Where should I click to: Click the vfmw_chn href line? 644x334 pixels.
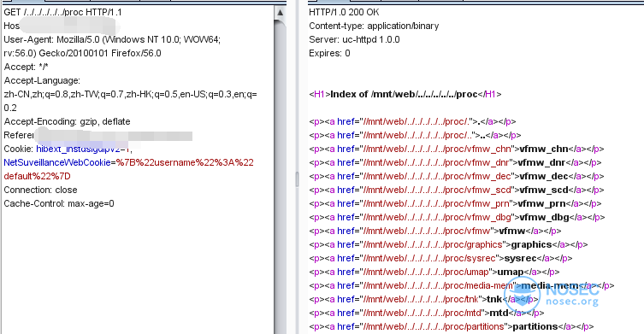coord(457,149)
